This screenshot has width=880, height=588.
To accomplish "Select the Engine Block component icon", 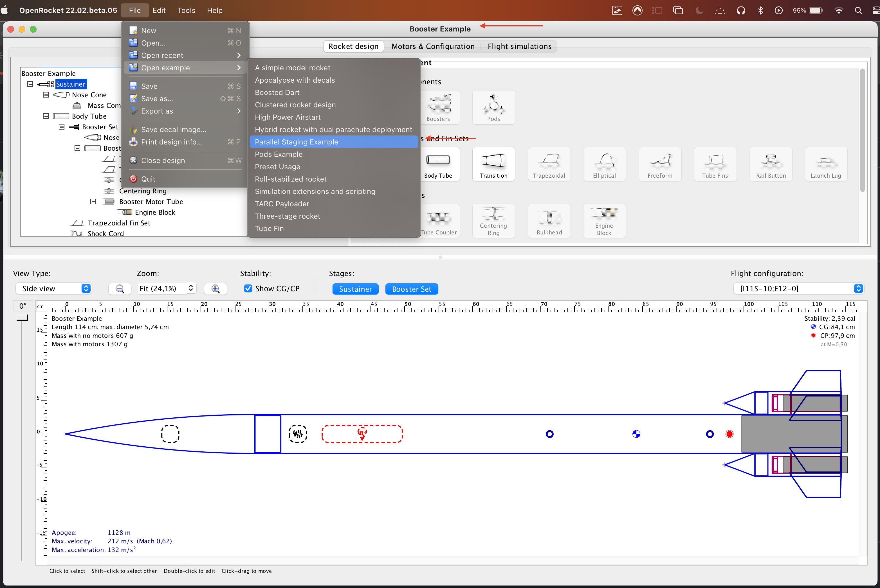I will pos(604,221).
